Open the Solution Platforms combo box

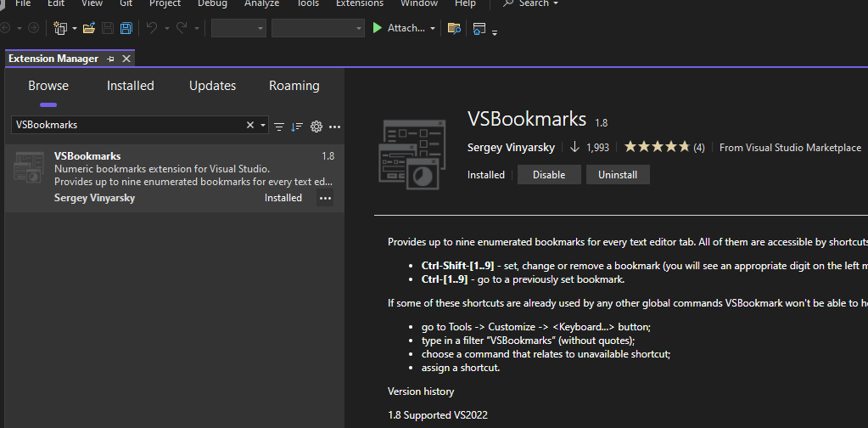click(x=317, y=28)
